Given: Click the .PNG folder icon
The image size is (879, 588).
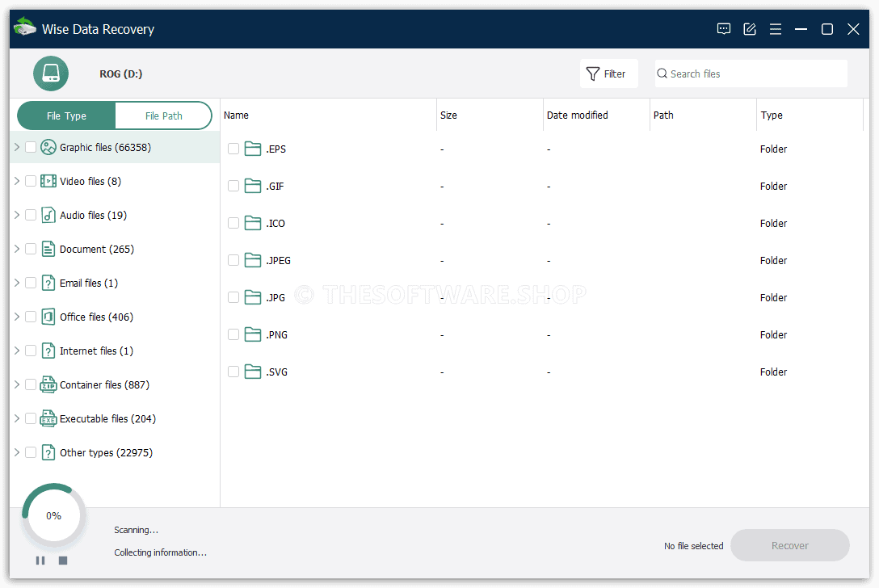Looking at the screenshot, I should [253, 334].
